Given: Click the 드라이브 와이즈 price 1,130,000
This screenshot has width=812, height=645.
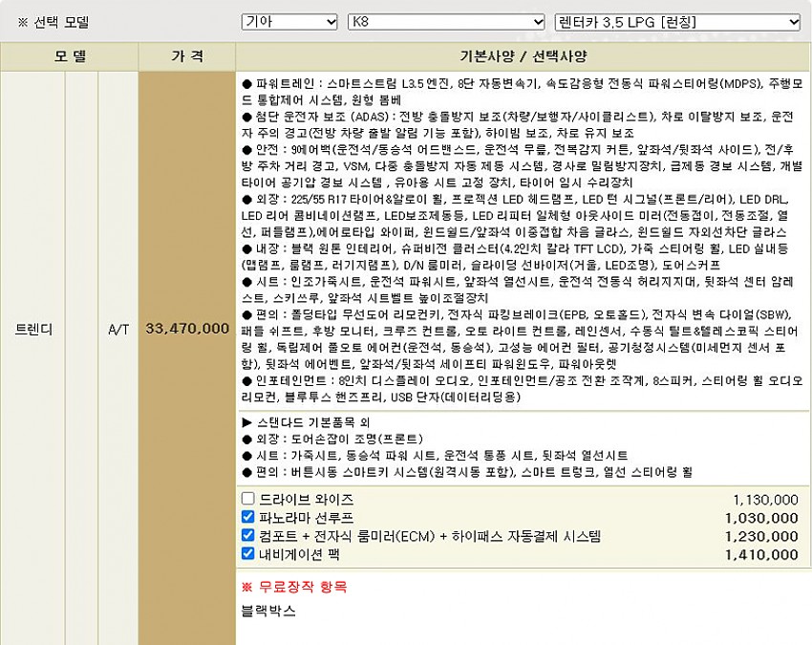Looking at the screenshot, I should click(x=764, y=499).
